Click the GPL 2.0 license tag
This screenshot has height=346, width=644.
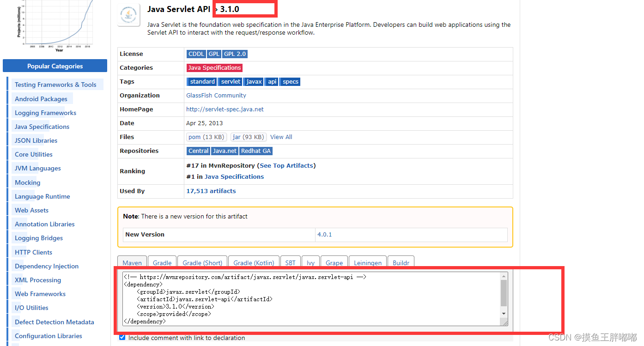[x=235, y=54]
